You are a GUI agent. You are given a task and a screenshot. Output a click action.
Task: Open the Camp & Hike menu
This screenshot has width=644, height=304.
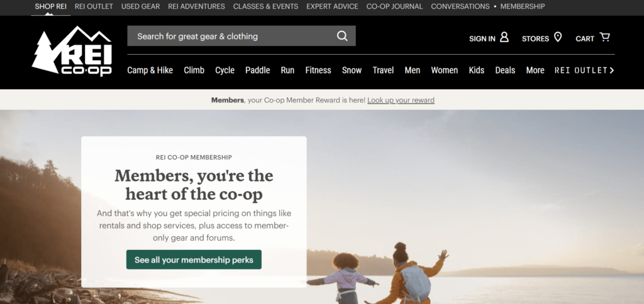(x=150, y=70)
